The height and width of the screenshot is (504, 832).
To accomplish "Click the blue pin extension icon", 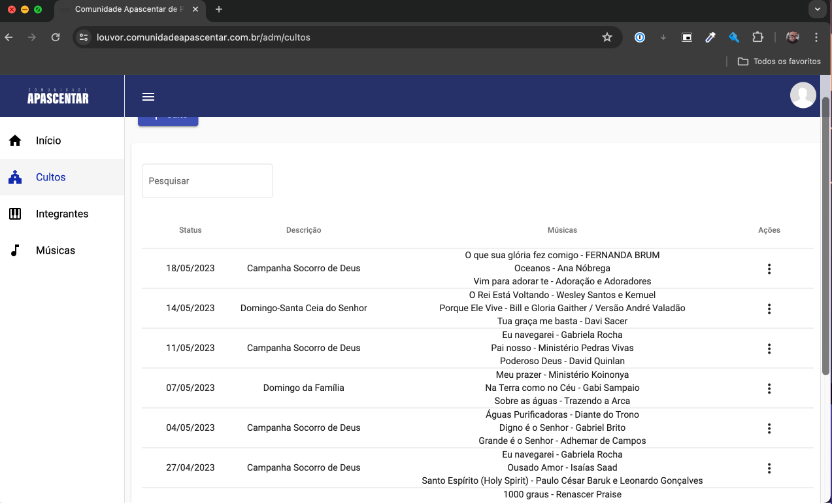I will (734, 37).
